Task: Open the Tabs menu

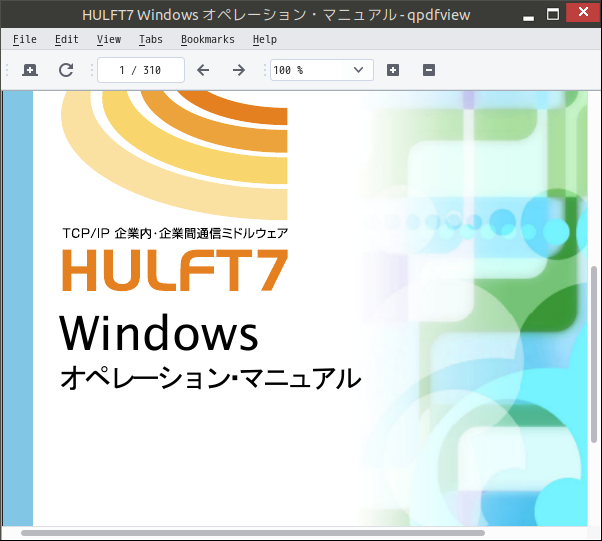Action: pyautogui.click(x=150, y=39)
